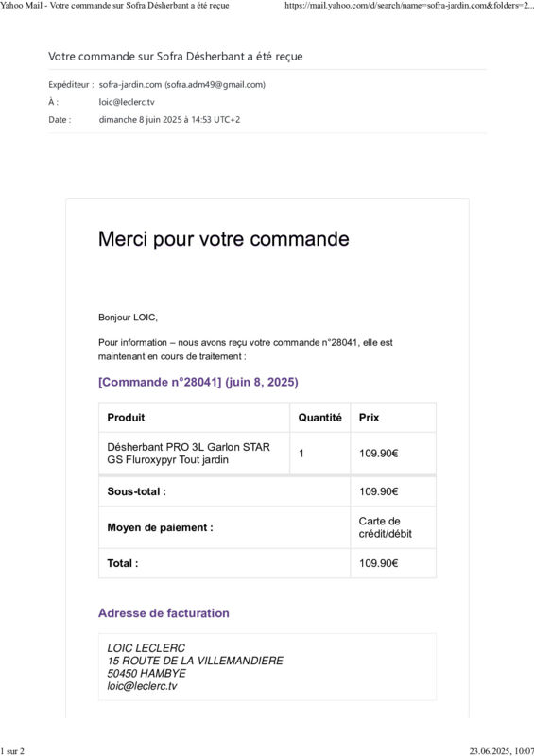Click loic@leclerc.tv in billing address
The width and height of the screenshot is (534, 756).
pos(143,686)
